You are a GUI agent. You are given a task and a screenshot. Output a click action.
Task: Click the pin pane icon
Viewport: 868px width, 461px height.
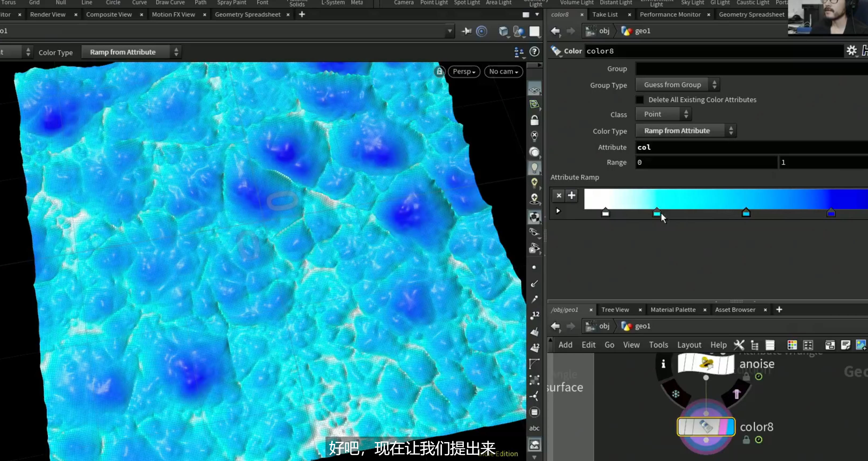click(466, 31)
